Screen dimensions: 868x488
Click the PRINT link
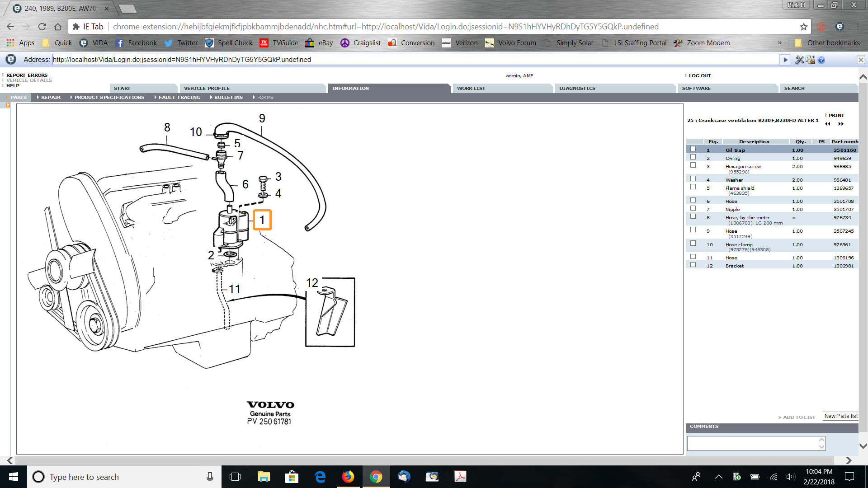(x=836, y=115)
